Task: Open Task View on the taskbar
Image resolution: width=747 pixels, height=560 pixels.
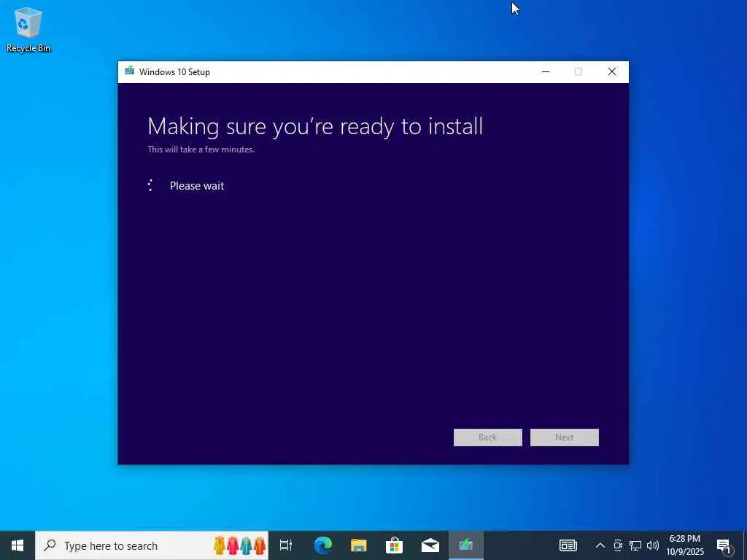Action: tap(286, 545)
